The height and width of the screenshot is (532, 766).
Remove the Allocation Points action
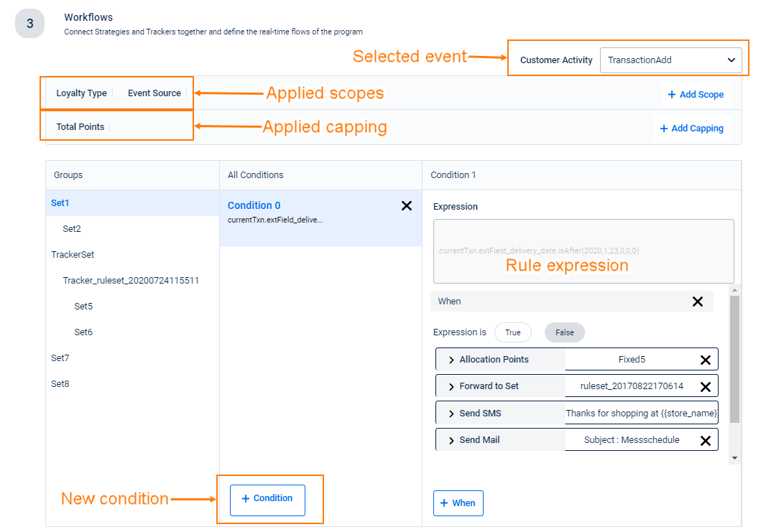coord(704,359)
